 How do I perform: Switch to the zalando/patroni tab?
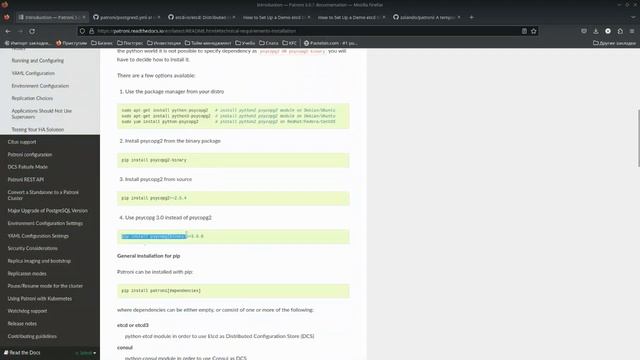(x=426, y=17)
